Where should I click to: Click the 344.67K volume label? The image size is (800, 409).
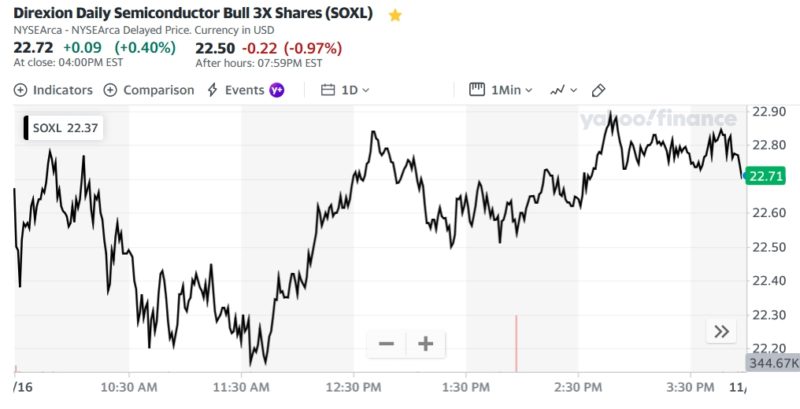coord(771,362)
